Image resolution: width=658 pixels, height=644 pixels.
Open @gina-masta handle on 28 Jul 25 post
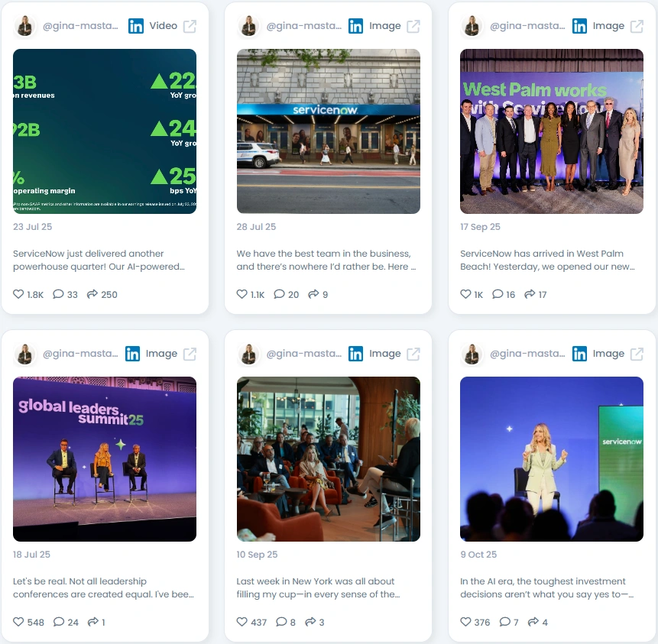coord(304,26)
